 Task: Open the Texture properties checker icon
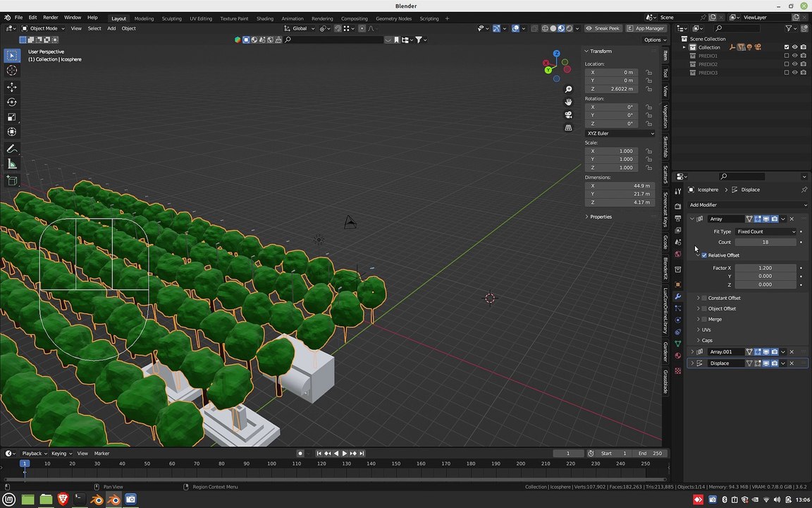[678, 371]
